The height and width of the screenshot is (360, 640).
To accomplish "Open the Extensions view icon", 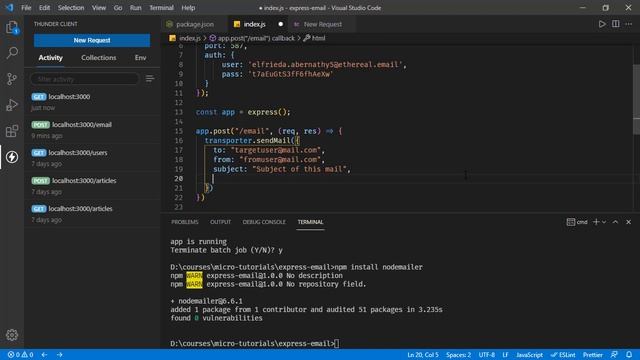I will [x=12, y=131].
